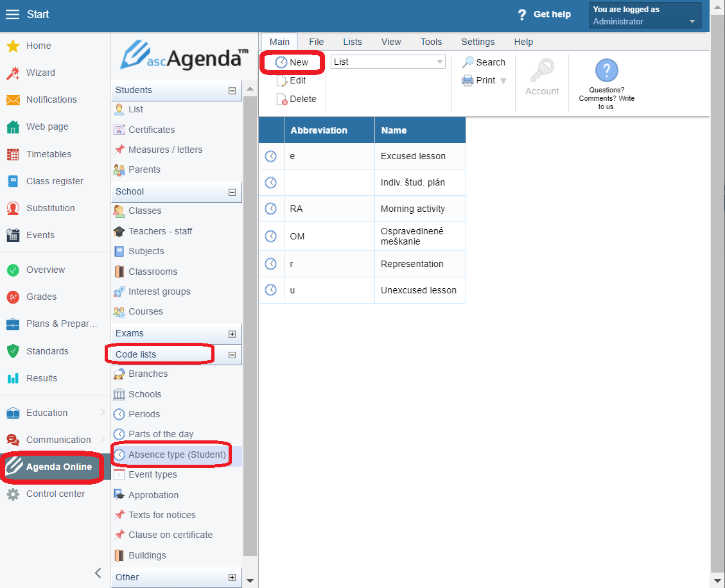Click the Edit button
This screenshot has width=725, height=588.
292,80
